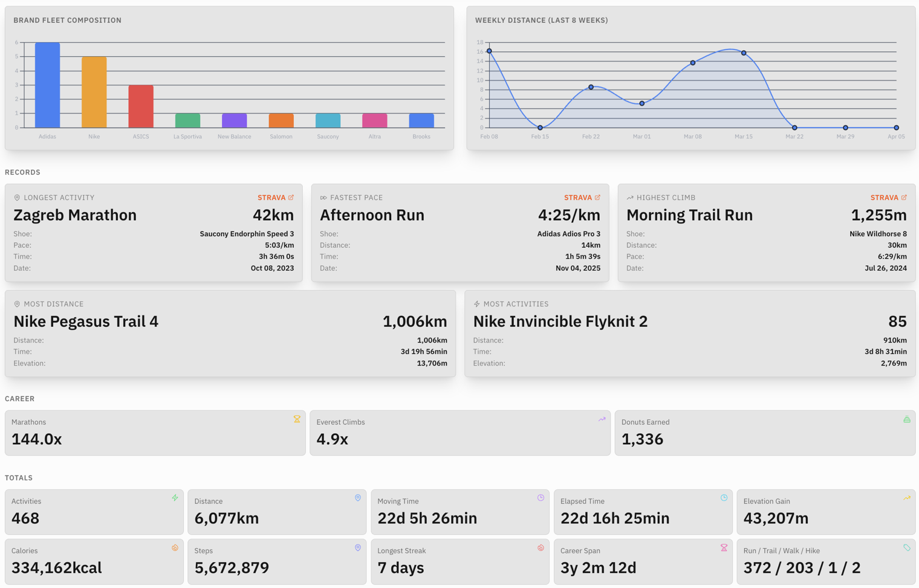Click the Nov 04, 2025 date value

point(578,268)
